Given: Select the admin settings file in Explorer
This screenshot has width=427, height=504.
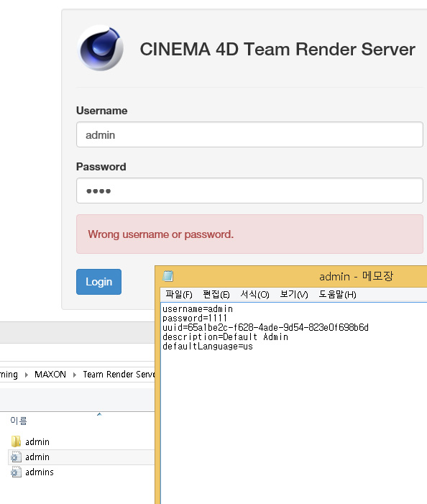Looking at the screenshot, I should (x=37, y=457).
